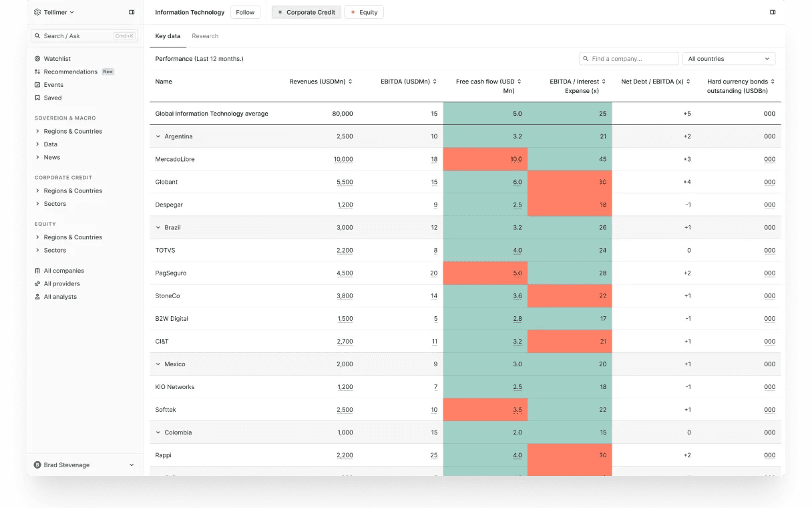Go to Events in the sidebar
The image size is (812, 508).
point(53,85)
